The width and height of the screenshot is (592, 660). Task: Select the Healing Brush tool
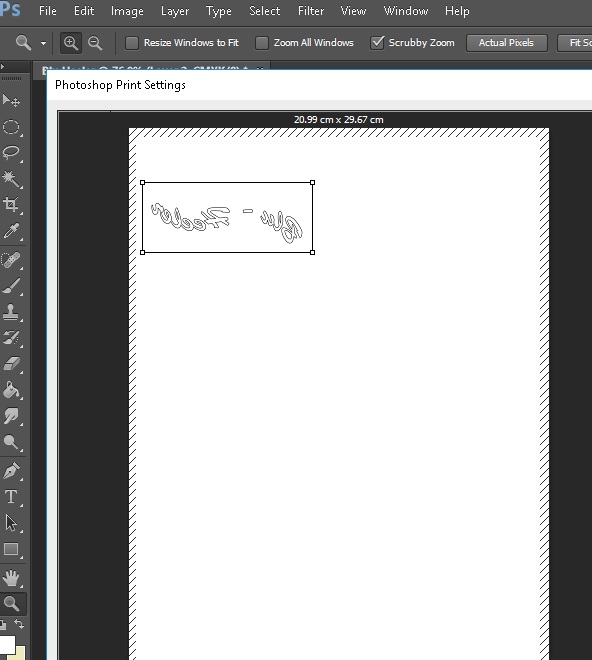[x=11, y=260]
